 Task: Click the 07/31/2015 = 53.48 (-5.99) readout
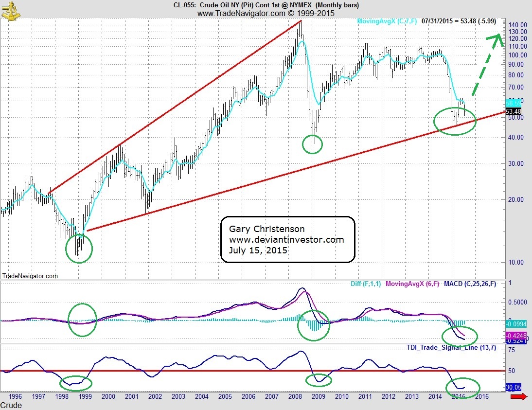tap(459, 21)
